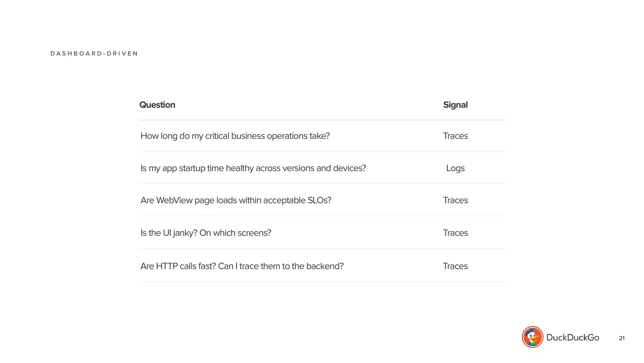Click the Signal column header
This screenshot has width=644, height=363.
[455, 105]
